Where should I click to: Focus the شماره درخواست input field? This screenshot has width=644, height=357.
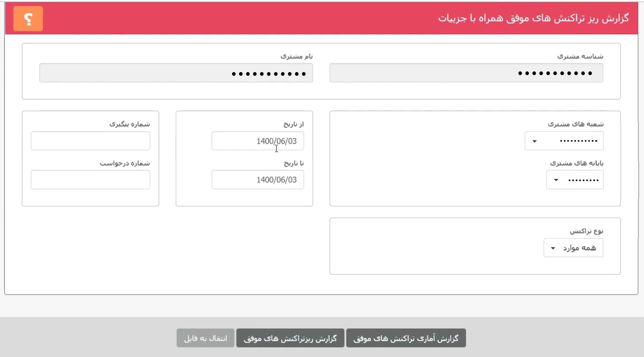tap(91, 180)
